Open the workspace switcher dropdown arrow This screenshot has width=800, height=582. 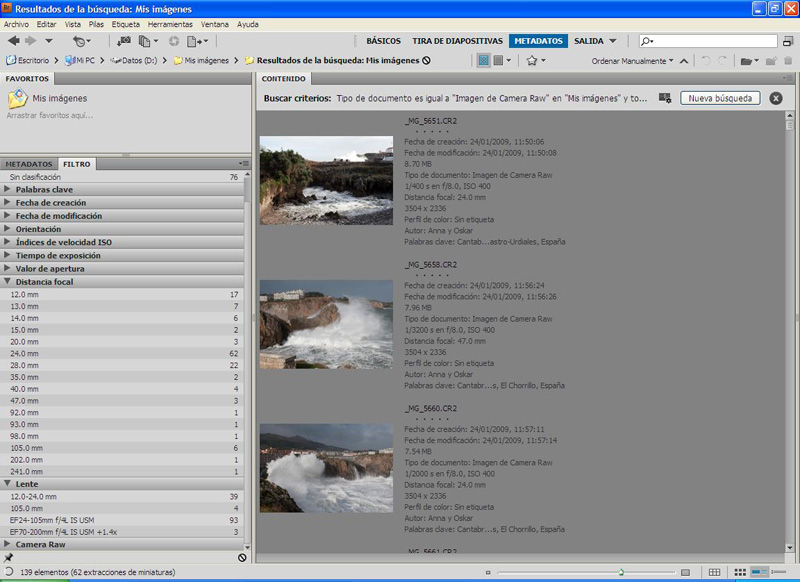tap(613, 41)
